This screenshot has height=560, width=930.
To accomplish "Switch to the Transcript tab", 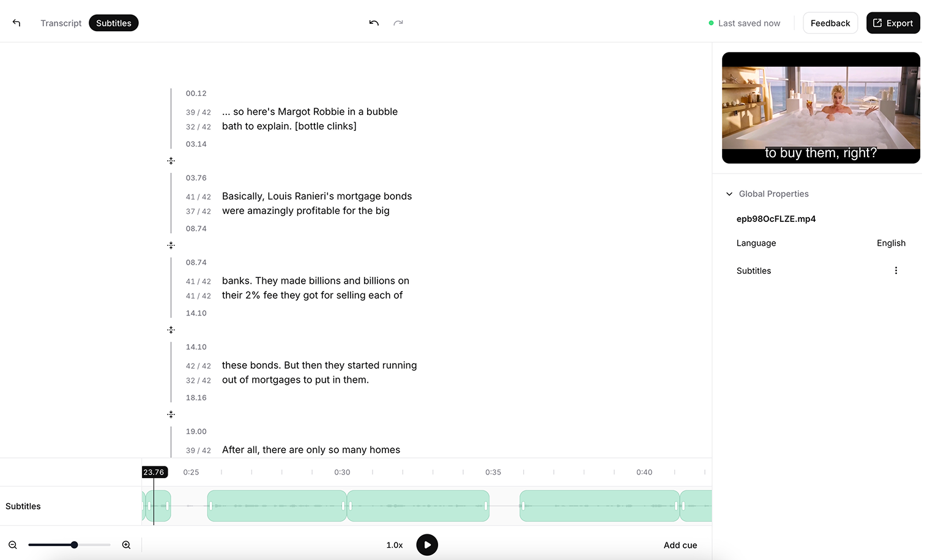I will coord(61,23).
